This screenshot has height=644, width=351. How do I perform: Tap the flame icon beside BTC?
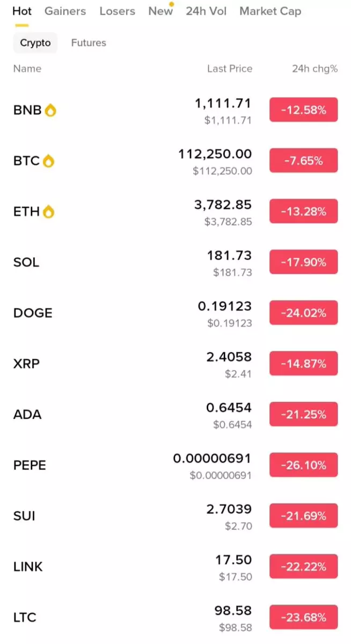49,161
